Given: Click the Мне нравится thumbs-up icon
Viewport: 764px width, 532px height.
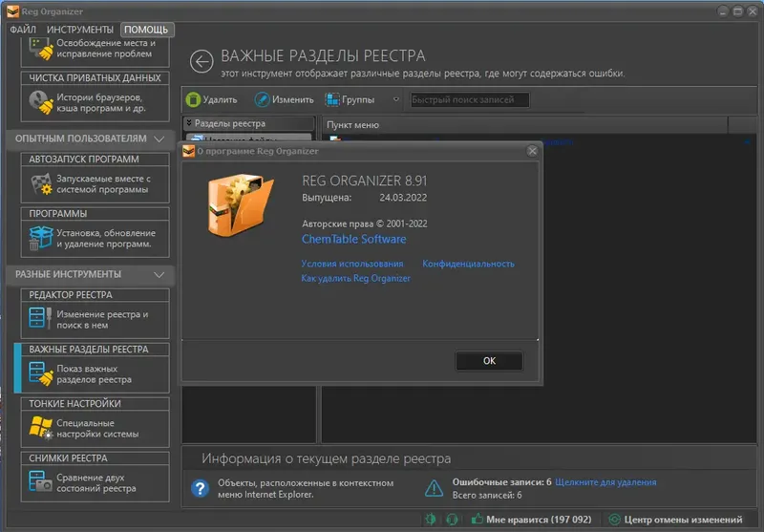Looking at the screenshot, I should [x=477, y=519].
